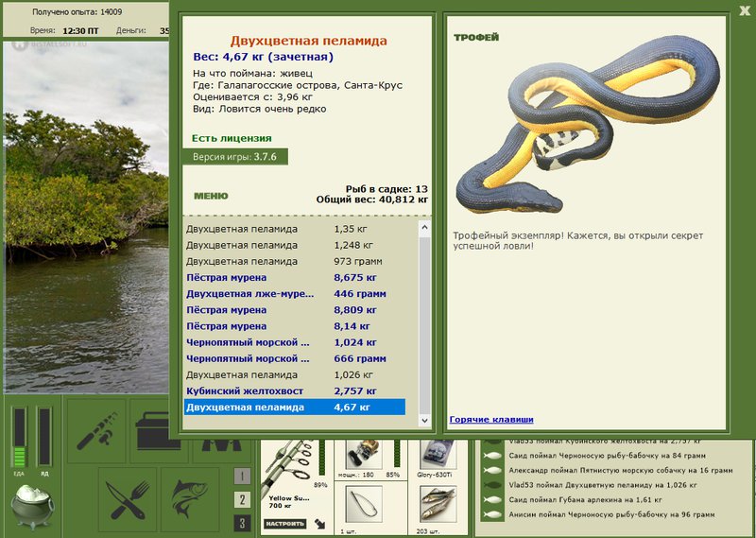Click the Версия игры: 3.7.6 badge
The width and height of the screenshot is (756, 538).
[x=234, y=157]
